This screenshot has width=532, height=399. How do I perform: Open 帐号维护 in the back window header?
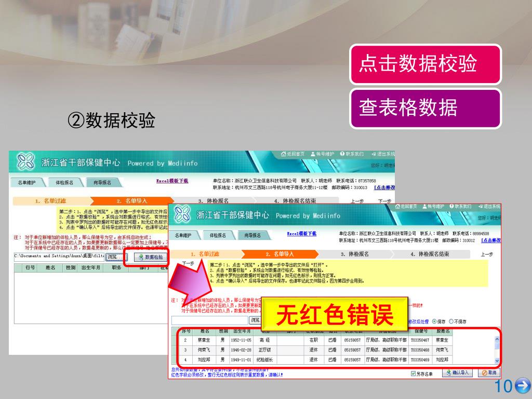(x=323, y=154)
